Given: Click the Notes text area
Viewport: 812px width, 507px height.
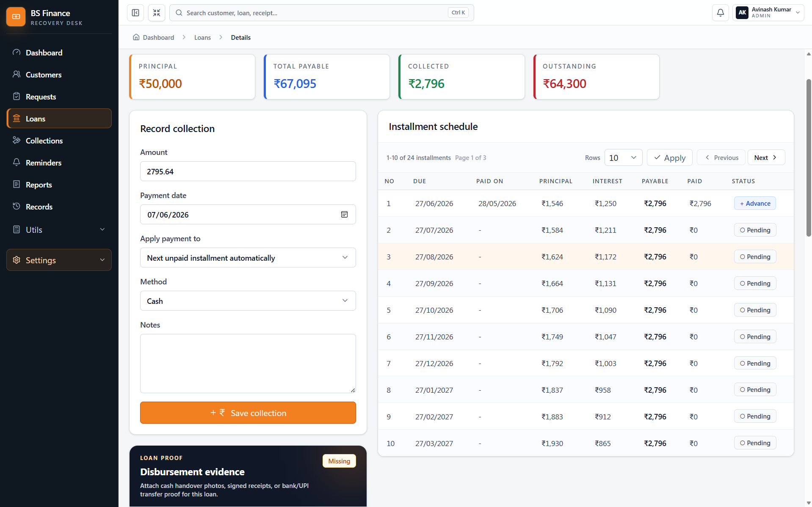Looking at the screenshot, I should pos(248,364).
